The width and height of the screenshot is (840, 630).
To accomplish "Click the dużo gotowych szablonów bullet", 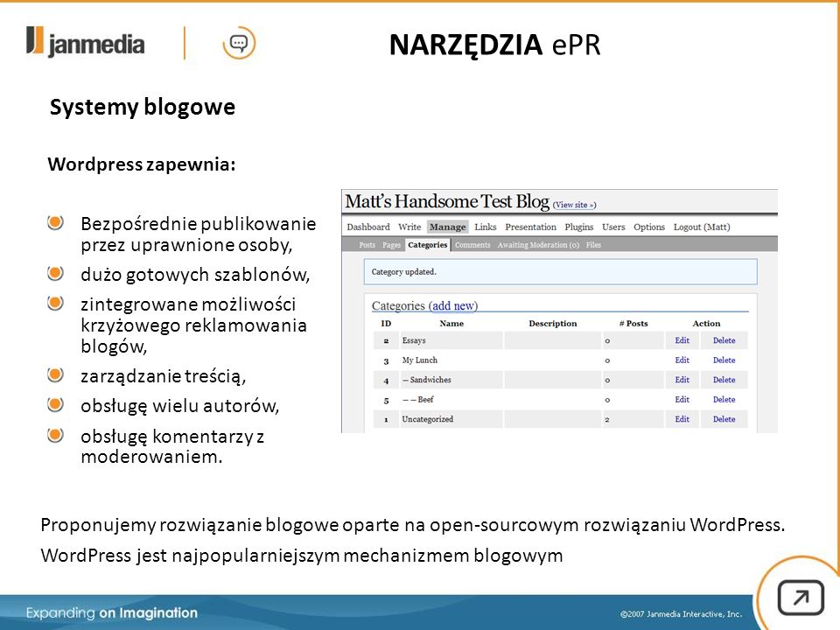I will point(195,274).
